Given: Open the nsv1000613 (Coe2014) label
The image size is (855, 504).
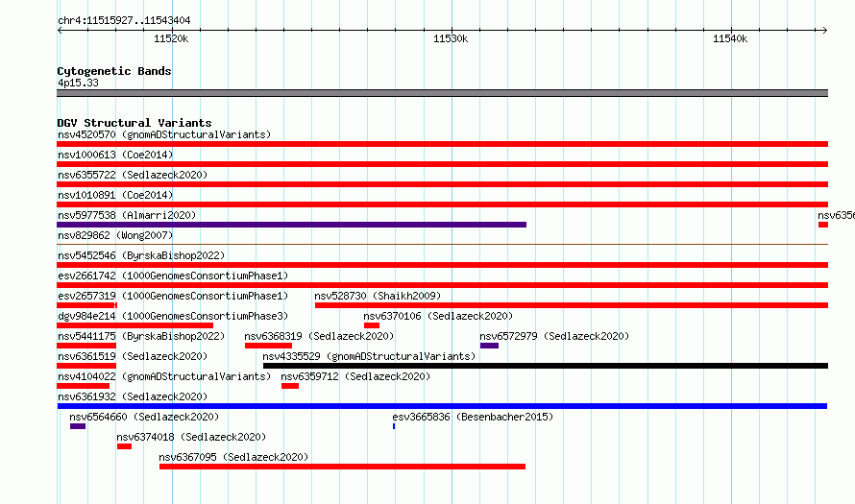Looking at the screenshot, I should pyautogui.click(x=115, y=155).
